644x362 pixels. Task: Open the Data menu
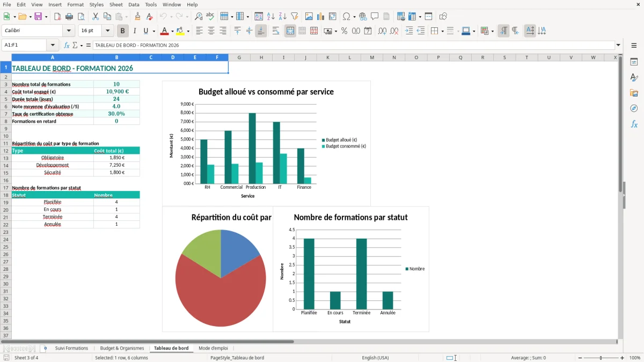pyautogui.click(x=134, y=4)
